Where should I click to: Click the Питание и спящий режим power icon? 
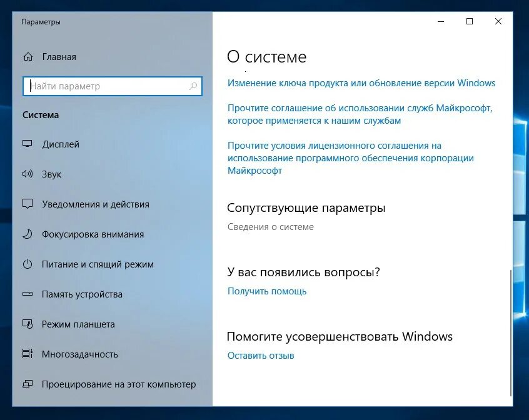point(28,264)
